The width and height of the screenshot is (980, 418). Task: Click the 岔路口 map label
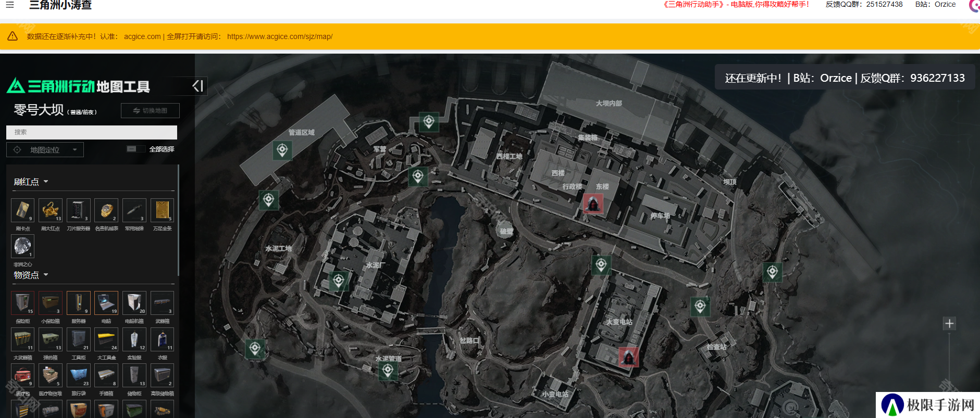470,340
